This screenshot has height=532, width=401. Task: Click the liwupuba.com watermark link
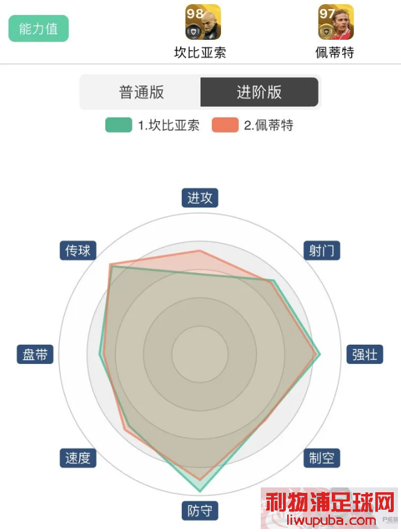point(332,520)
